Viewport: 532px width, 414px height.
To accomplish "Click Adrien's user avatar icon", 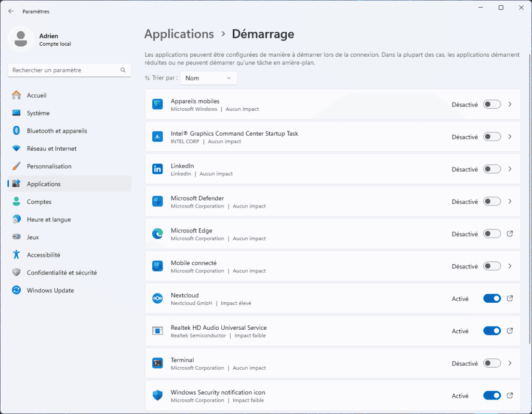I will click(x=21, y=39).
